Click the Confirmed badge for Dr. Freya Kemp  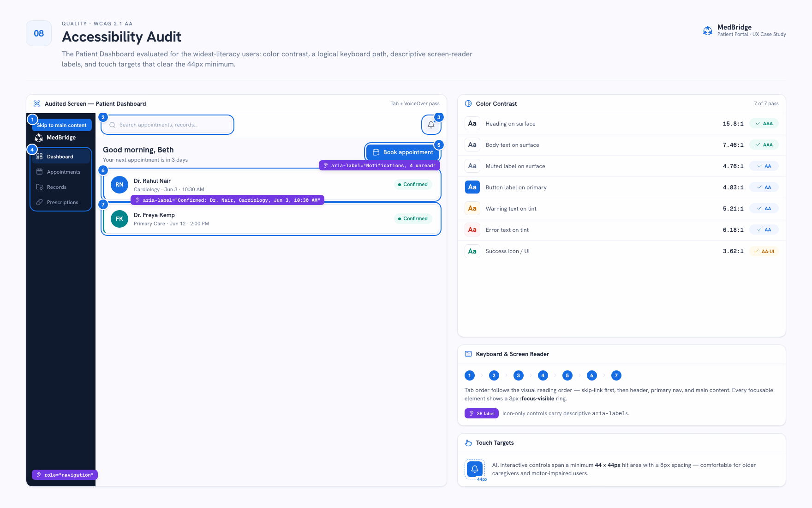click(x=413, y=219)
